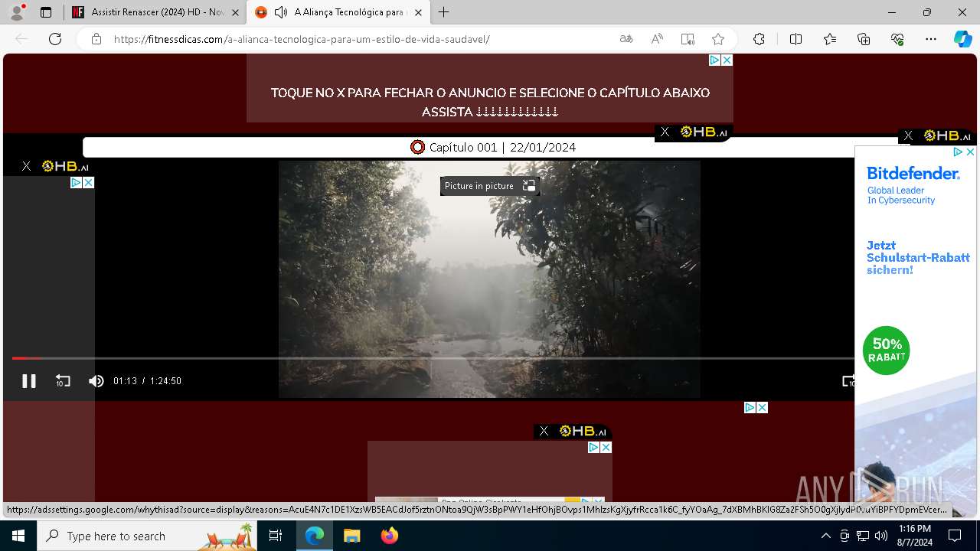Open Browser essentials
This screenshot has height=551, width=980.
(x=897, y=39)
